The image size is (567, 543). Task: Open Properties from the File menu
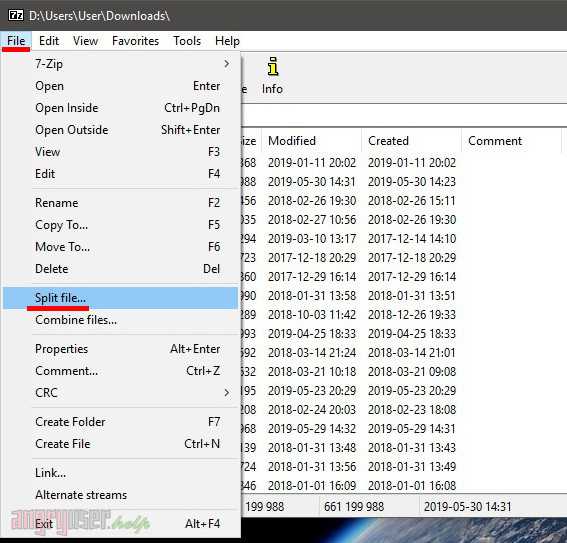coord(121,349)
